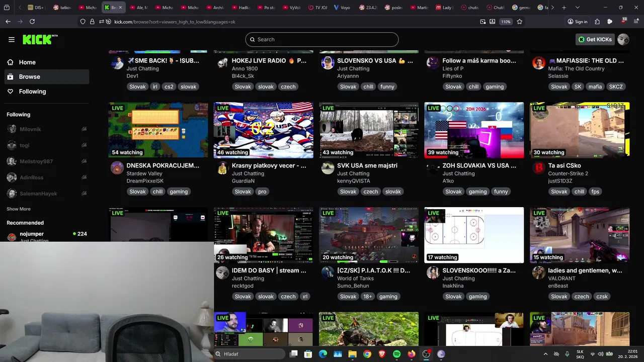Open Counter-Strike 2 category link
644x362 pixels.
click(568, 173)
